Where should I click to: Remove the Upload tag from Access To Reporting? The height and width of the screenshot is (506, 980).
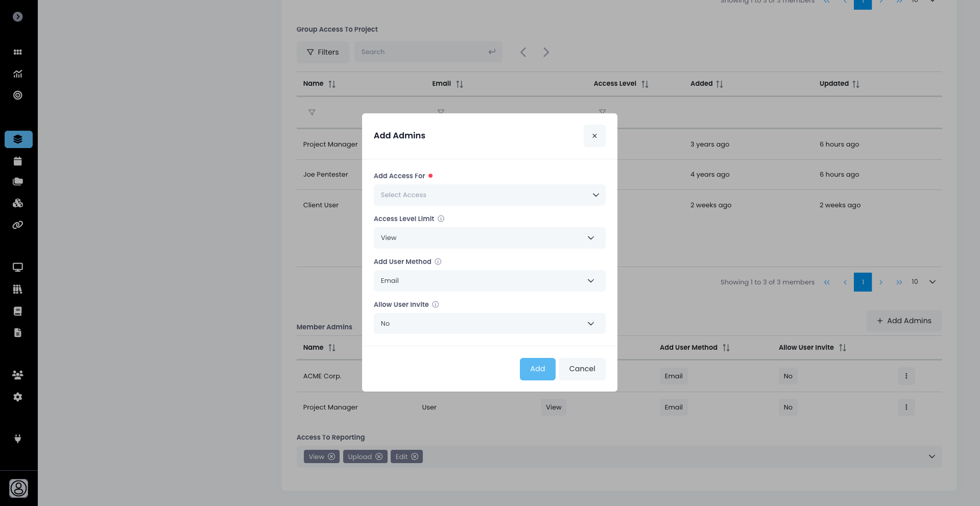[379, 457]
